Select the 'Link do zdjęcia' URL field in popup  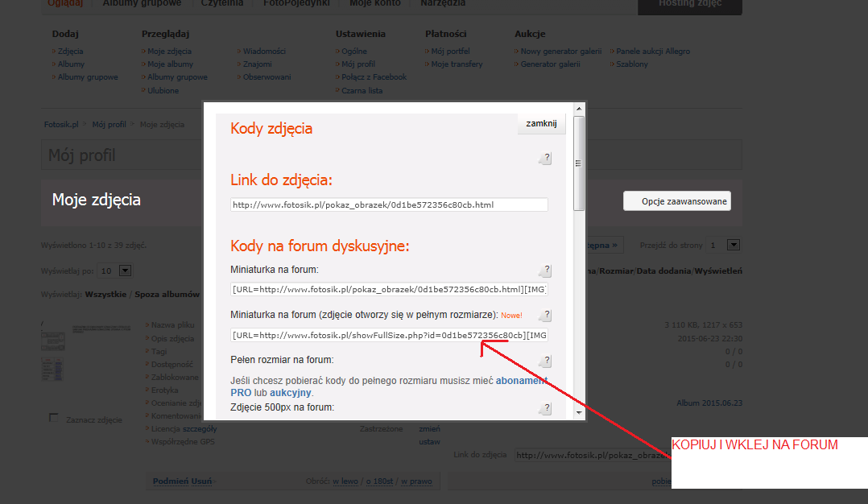[x=389, y=204]
